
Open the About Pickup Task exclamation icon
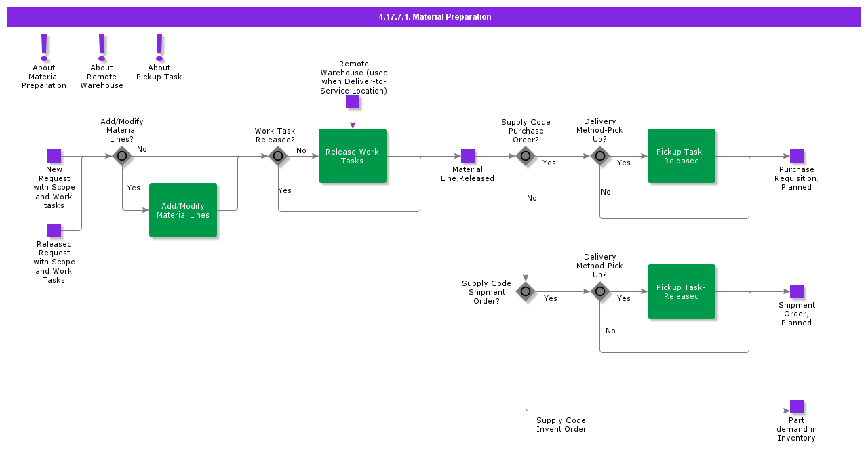[x=159, y=46]
